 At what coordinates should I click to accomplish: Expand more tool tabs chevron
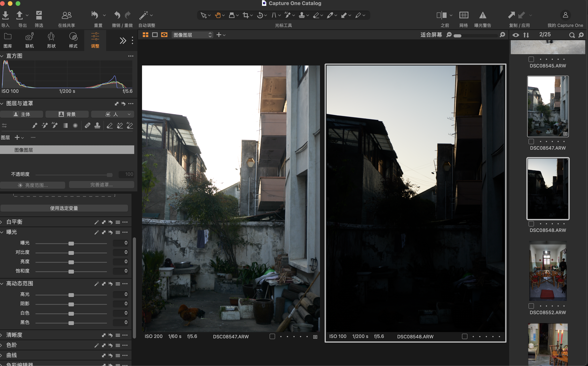coord(123,40)
